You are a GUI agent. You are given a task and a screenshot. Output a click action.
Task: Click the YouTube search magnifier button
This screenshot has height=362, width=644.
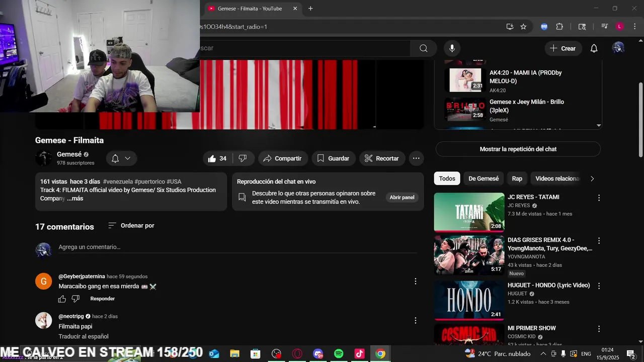pos(424,48)
